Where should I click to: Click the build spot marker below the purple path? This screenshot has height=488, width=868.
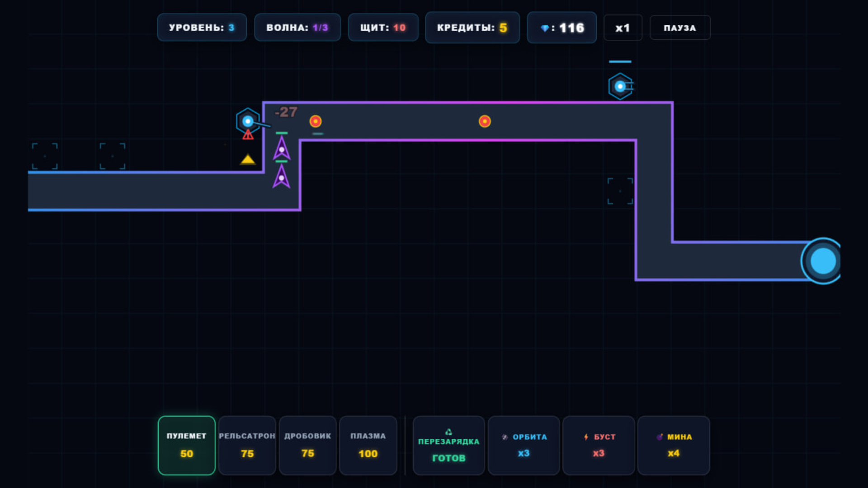[x=620, y=192]
